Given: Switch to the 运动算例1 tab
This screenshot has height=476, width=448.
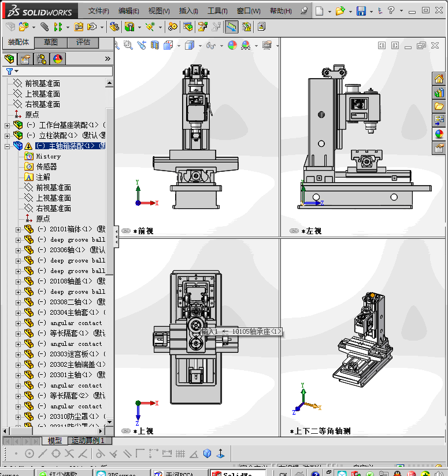Looking at the screenshot, I should click(x=88, y=440).
